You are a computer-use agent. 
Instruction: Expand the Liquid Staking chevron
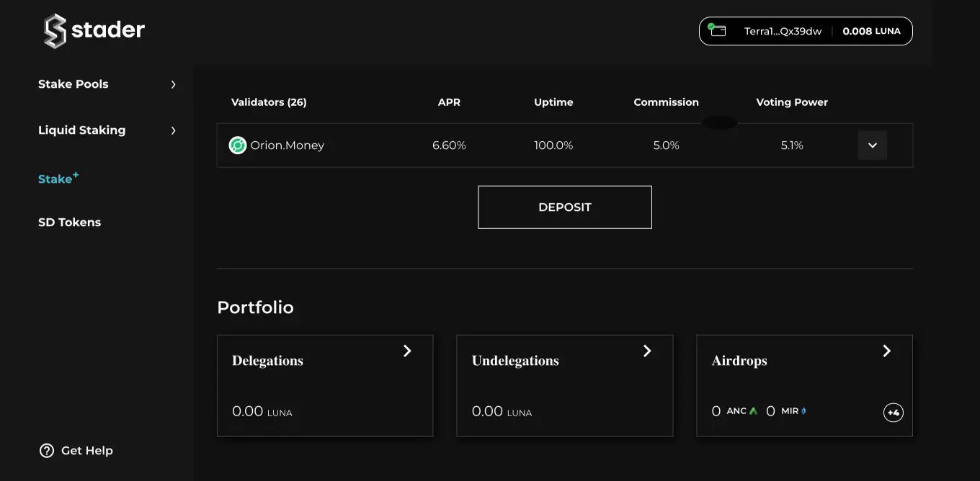pyautogui.click(x=173, y=130)
